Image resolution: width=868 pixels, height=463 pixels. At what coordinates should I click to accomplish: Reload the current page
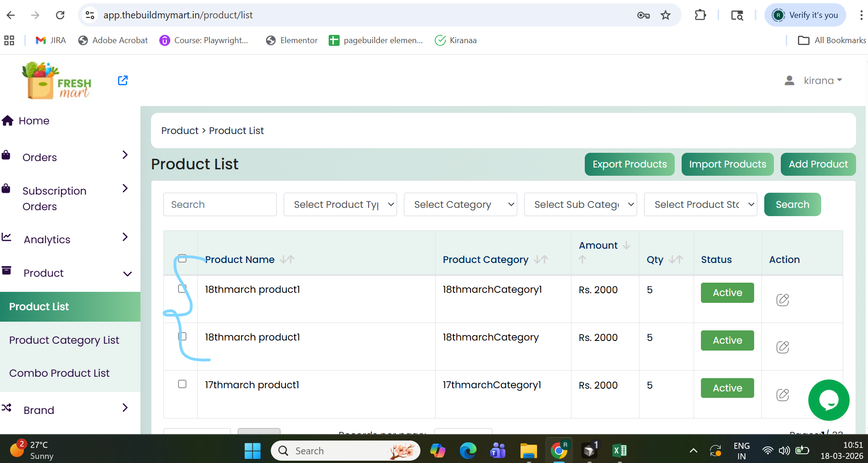(60, 15)
